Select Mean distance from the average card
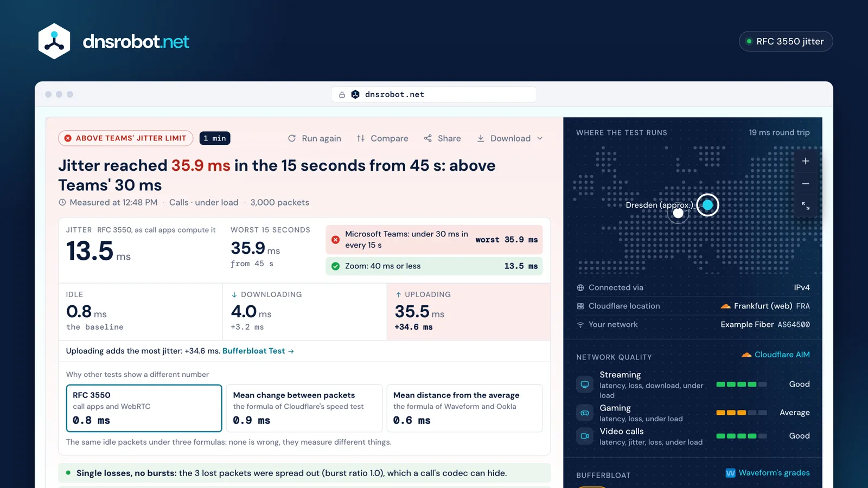Image resolution: width=868 pixels, height=488 pixels. pyautogui.click(x=464, y=408)
